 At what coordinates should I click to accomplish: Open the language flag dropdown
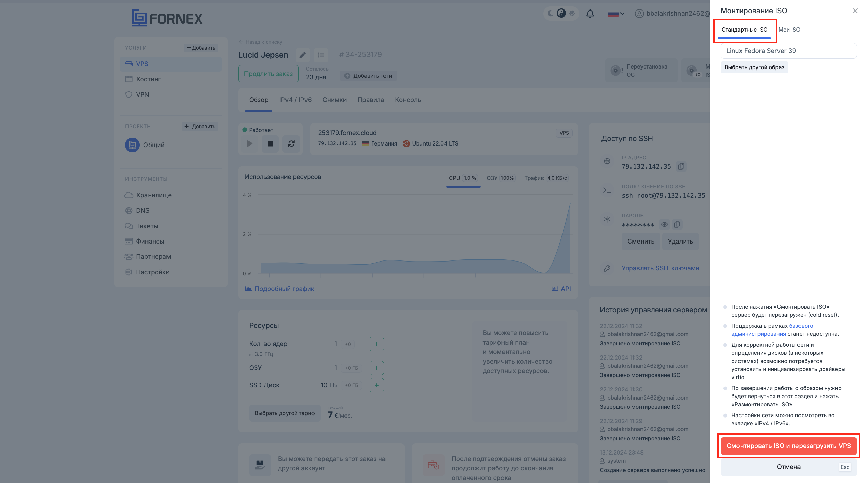coord(616,14)
